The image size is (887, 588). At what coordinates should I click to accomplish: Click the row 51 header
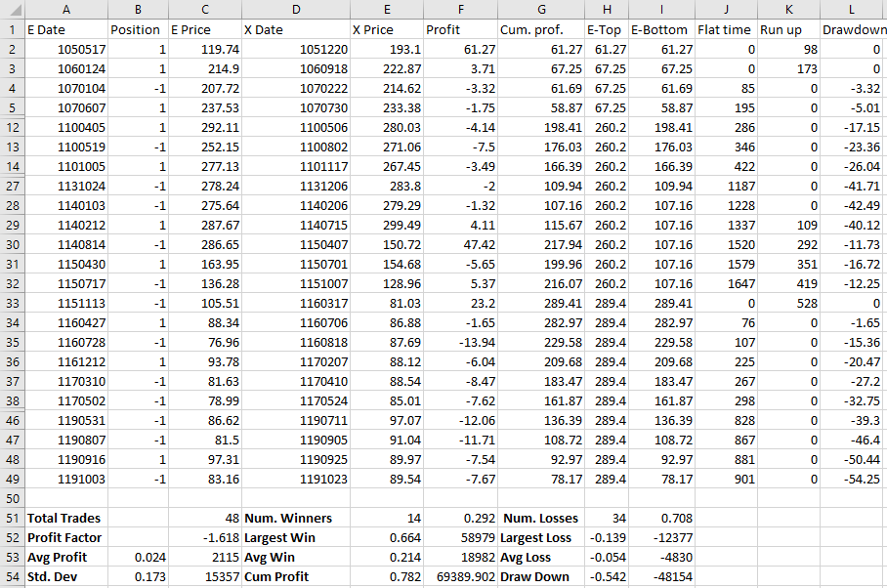(x=12, y=519)
